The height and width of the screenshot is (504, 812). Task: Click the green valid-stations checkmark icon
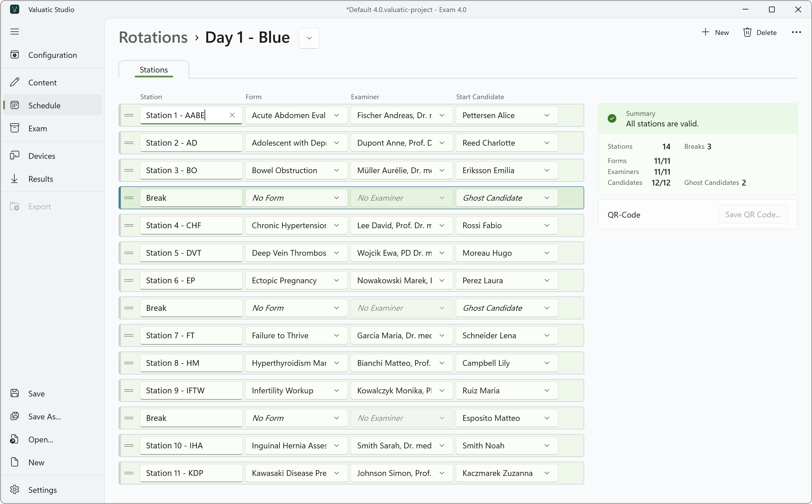pos(612,118)
